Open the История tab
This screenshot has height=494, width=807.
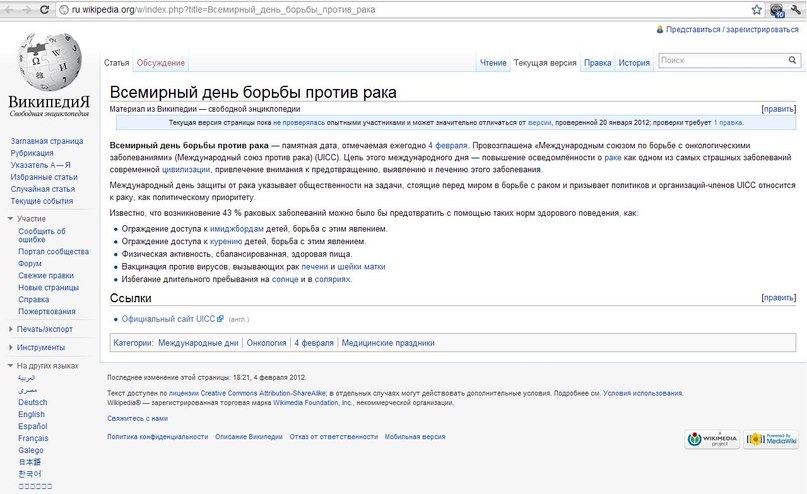pyautogui.click(x=634, y=62)
